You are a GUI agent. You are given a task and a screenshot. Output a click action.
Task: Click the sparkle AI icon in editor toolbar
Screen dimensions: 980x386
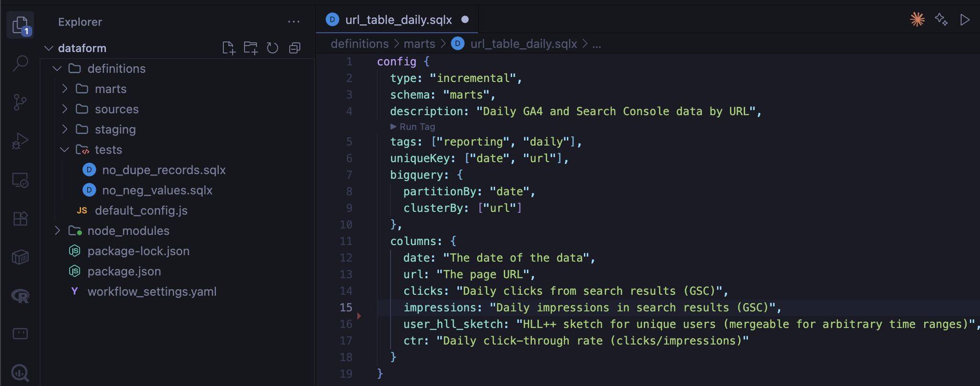(x=941, y=20)
